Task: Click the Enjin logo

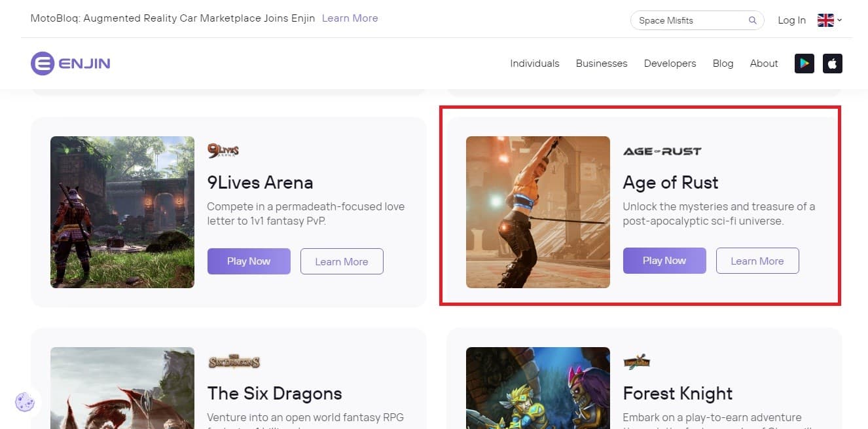Action: coord(71,64)
